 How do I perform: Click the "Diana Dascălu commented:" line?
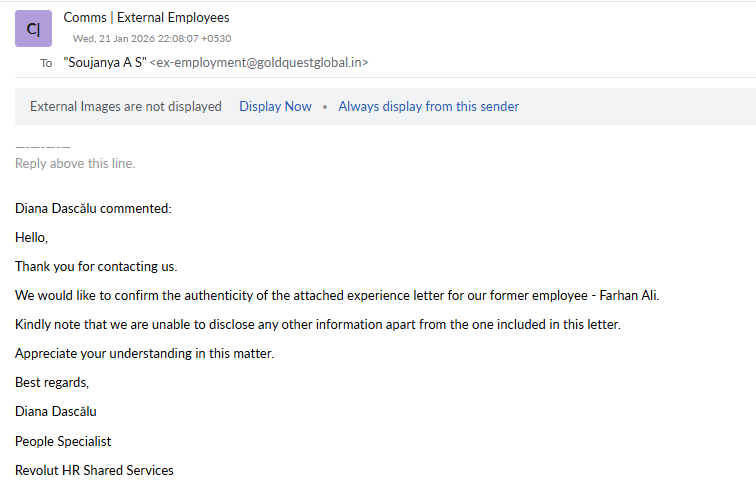click(93, 209)
